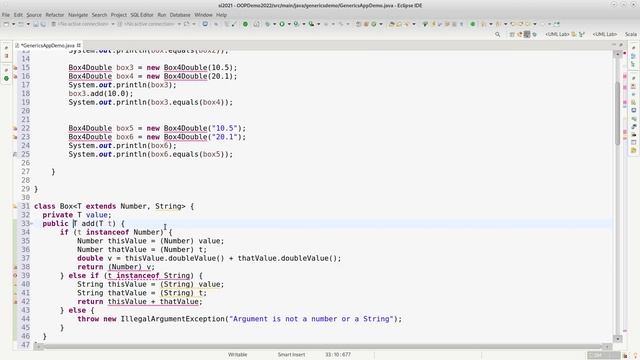The height and width of the screenshot is (360, 640).
Task: Click 'box3.add(10.0);' on line 18
Action: pyautogui.click(x=101, y=93)
